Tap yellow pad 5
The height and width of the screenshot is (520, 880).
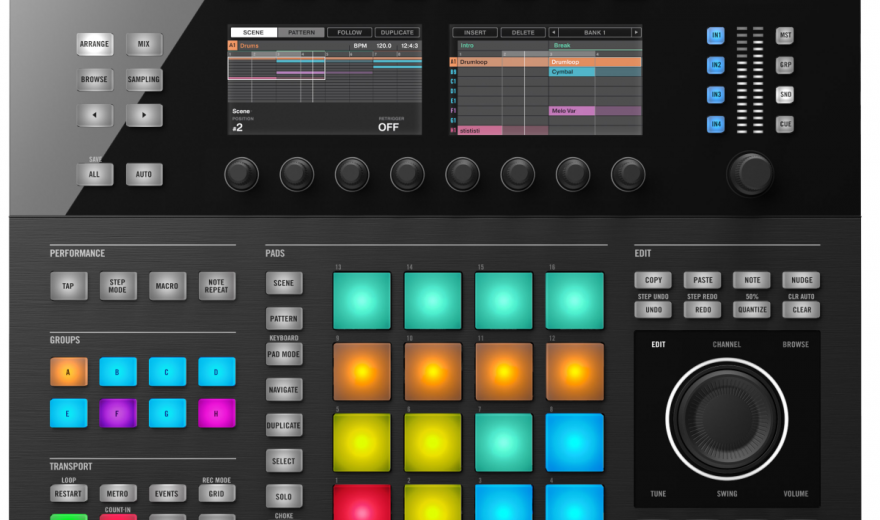361,442
